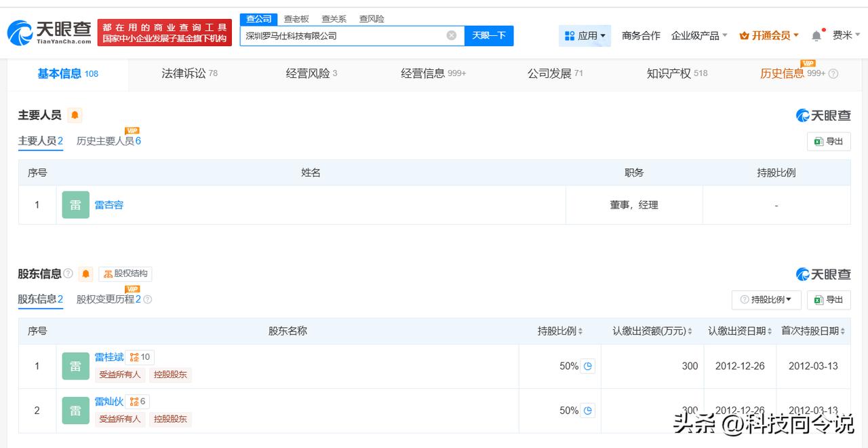Clear the company search field
Screen dimensions: 868x448
pyautogui.click(x=452, y=35)
